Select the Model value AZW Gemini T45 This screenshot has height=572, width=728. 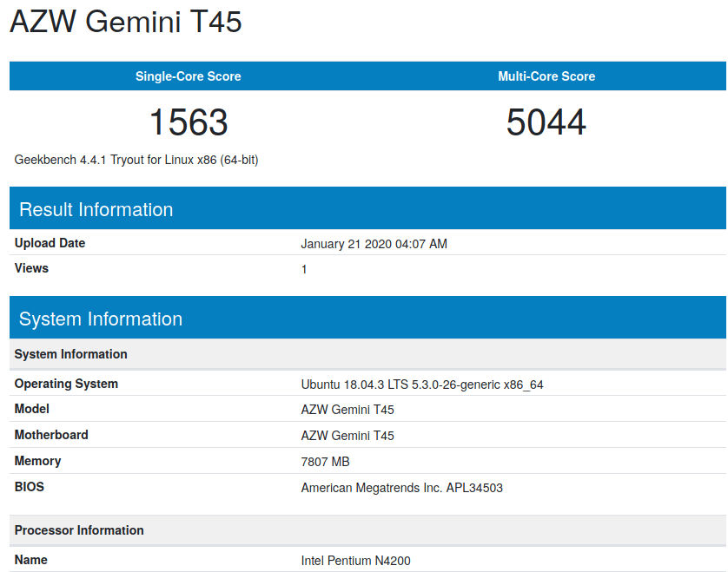click(x=347, y=410)
